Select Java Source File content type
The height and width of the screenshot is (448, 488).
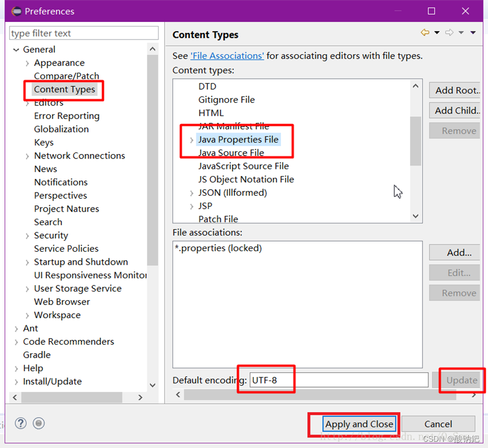(231, 153)
